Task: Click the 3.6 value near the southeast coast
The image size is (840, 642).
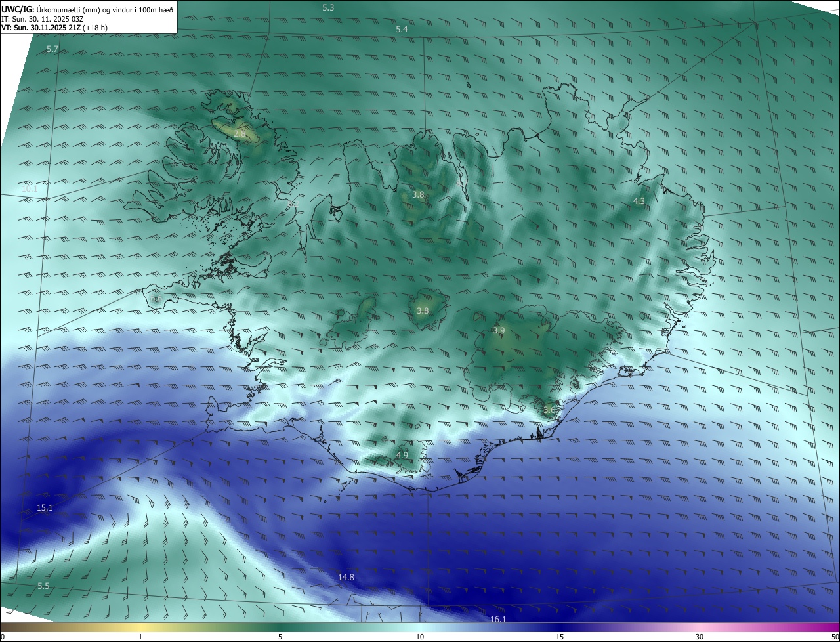Action: (x=549, y=410)
